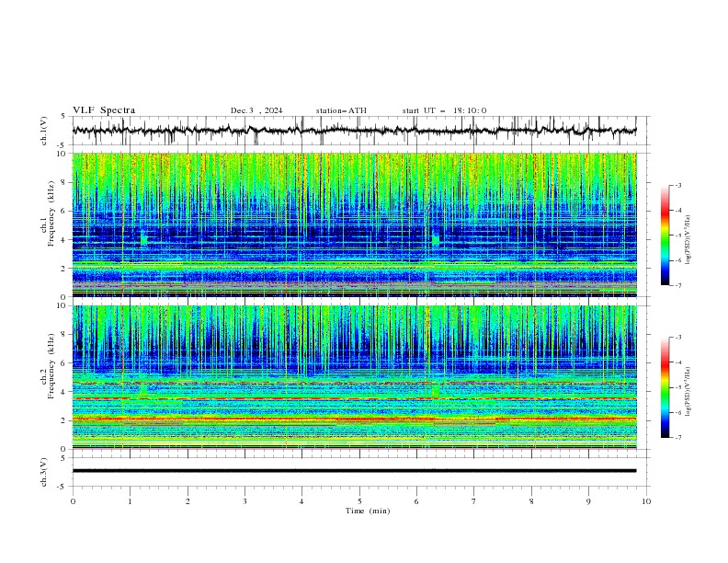Click the Time axis tick label "9"
The height and width of the screenshot is (563, 728).
(x=588, y=501)
